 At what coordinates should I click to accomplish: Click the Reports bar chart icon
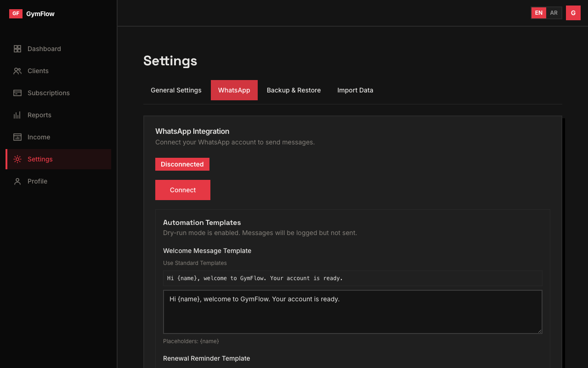point(17,115)
